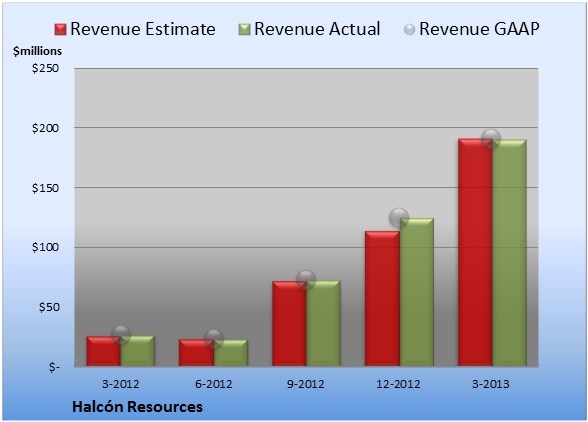This screenshot has width=588, height=422.
Task: Click the $50 axis value
Action: pyautogui.click(x=49, y=307)
